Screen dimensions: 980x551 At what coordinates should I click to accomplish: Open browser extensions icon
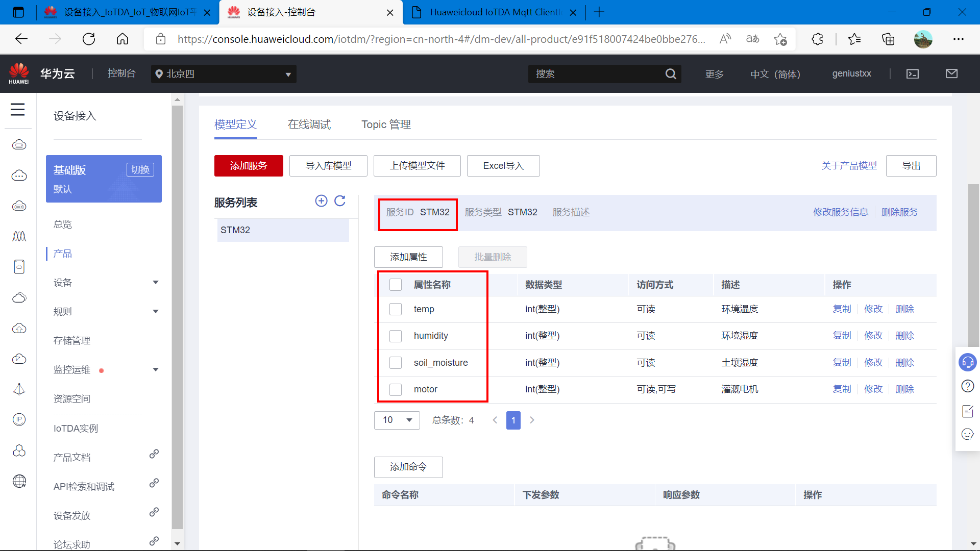pyautogui.click(x=817, y=39)
